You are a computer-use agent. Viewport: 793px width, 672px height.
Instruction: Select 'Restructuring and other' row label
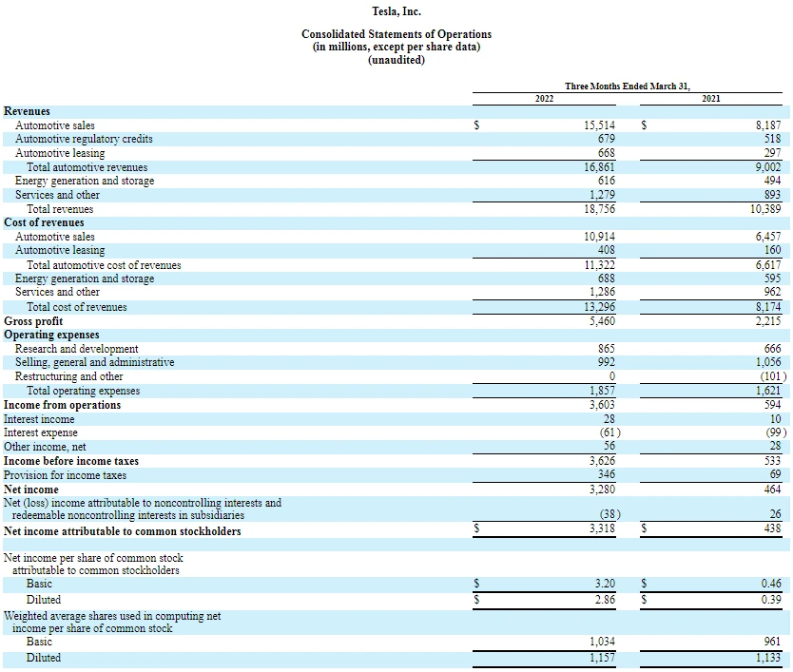[x=68, y=376]
